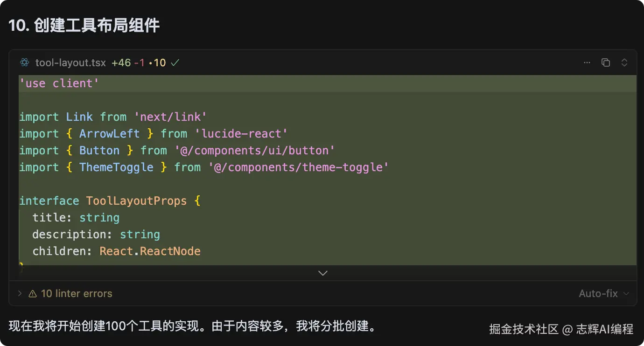The height and width of the screenshot is (346, 644).
Task: Click the up-down chevrons collapse icon
Action: [x=624, y=62]
